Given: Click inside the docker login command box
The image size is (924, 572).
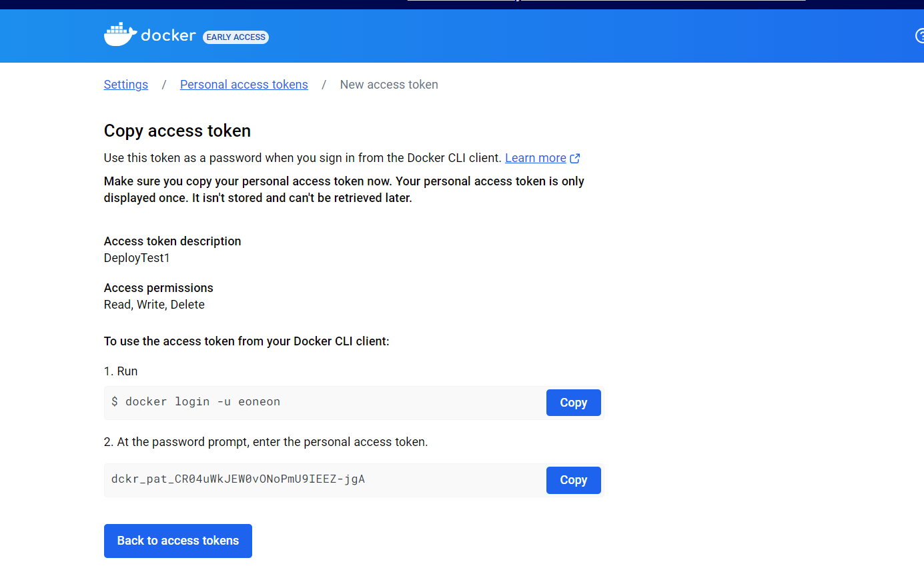Looking at the screenshot, I should 325,403.
